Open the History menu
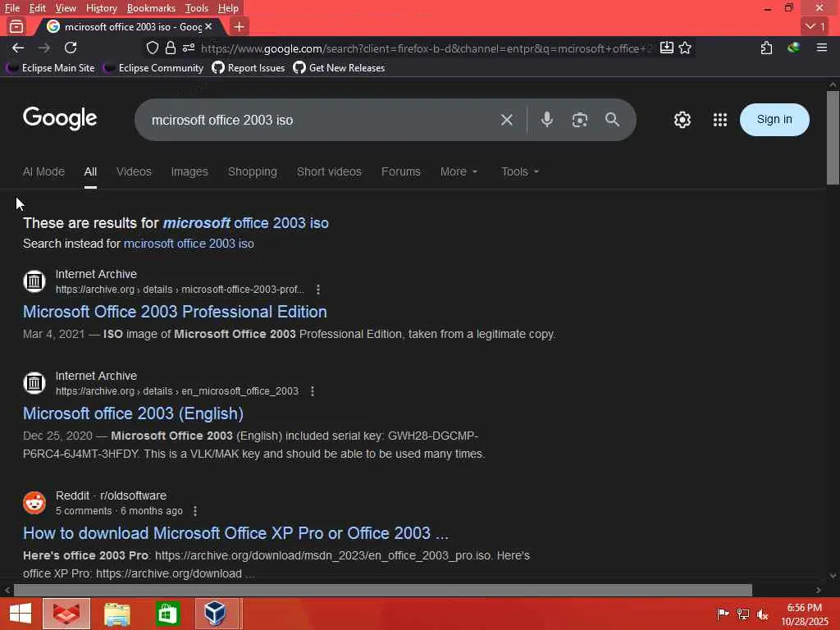 point(101,8)
